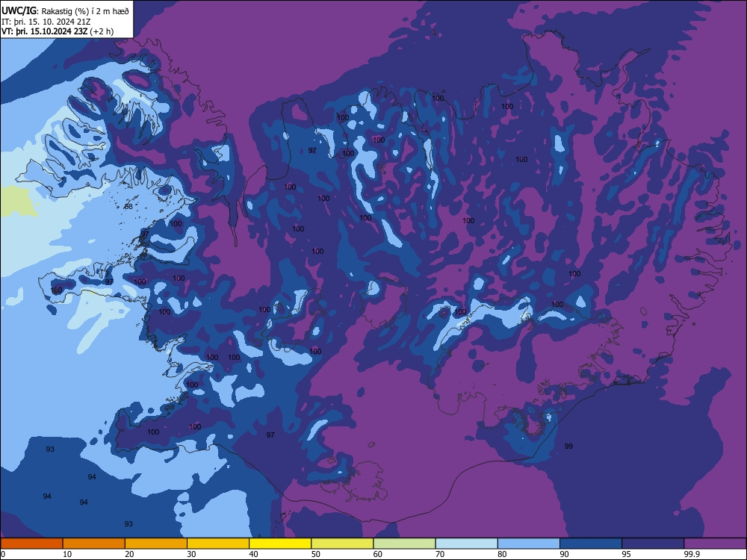747x560 pixels.
Task: Select the medium blue 80–90 legend swatch
Action: tap(529, 544)
